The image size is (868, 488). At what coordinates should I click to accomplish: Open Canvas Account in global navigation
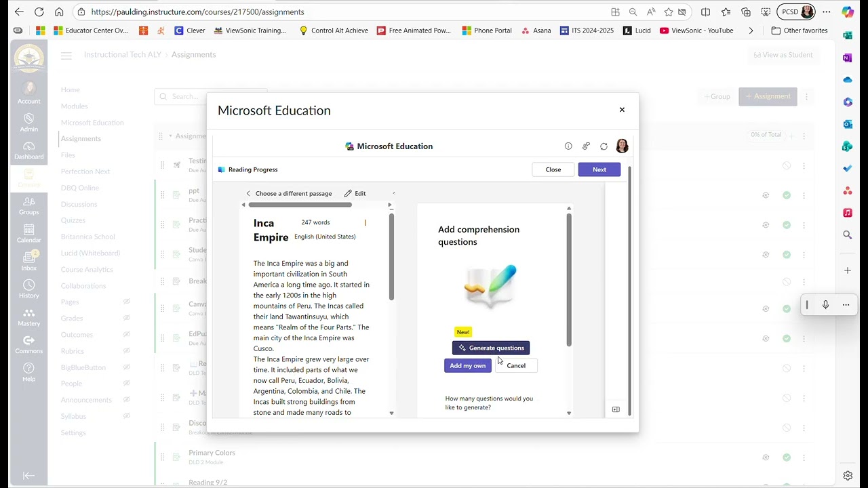[28, 93]
